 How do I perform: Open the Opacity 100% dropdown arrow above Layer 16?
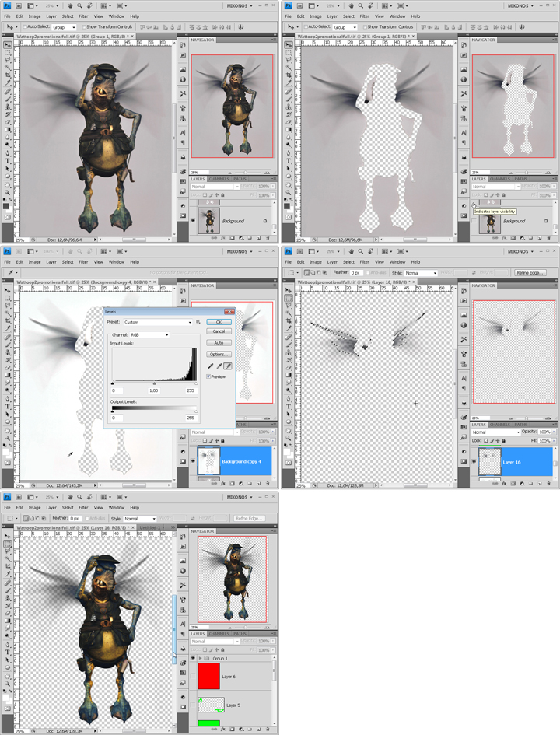(554, 432)
